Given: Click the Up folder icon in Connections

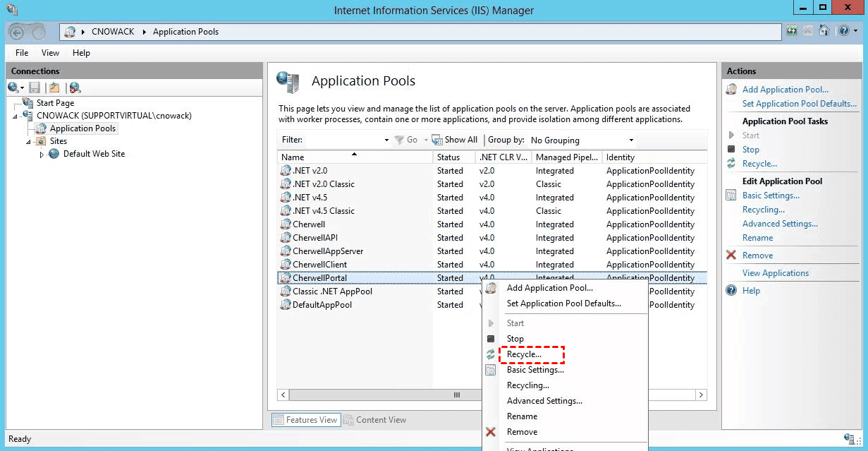Looking at the screenshot, I should [54, 88].
